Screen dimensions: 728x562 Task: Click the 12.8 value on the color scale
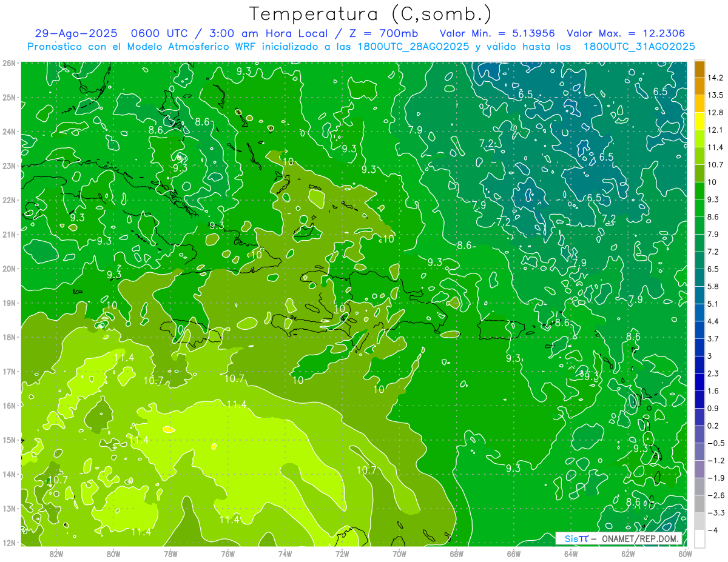click(x=716, y=112)
